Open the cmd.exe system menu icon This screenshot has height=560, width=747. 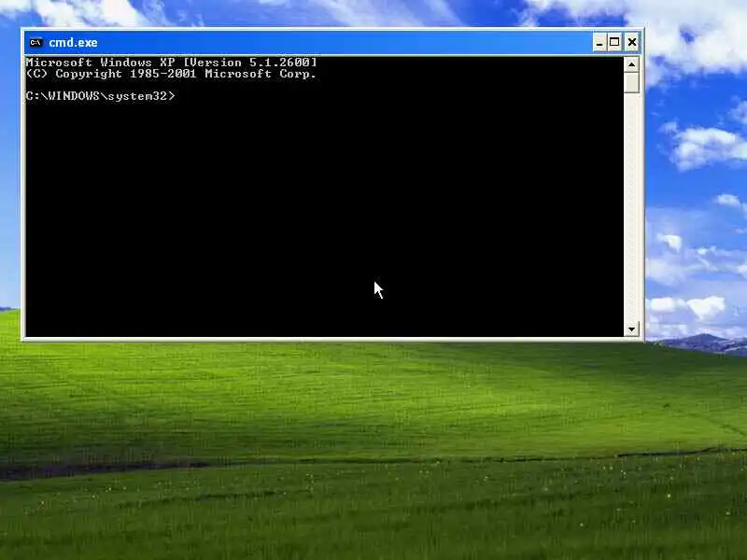(x=35, y=42)
